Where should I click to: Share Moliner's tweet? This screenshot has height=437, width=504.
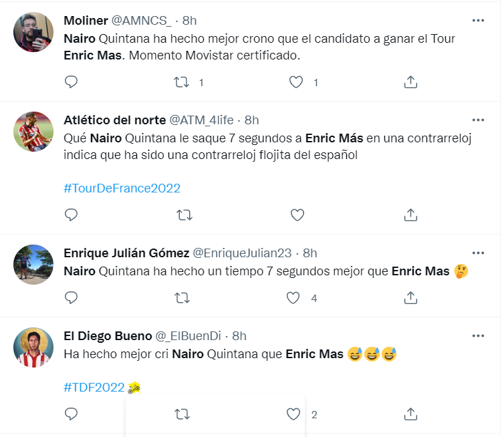[x=411, y=82]
